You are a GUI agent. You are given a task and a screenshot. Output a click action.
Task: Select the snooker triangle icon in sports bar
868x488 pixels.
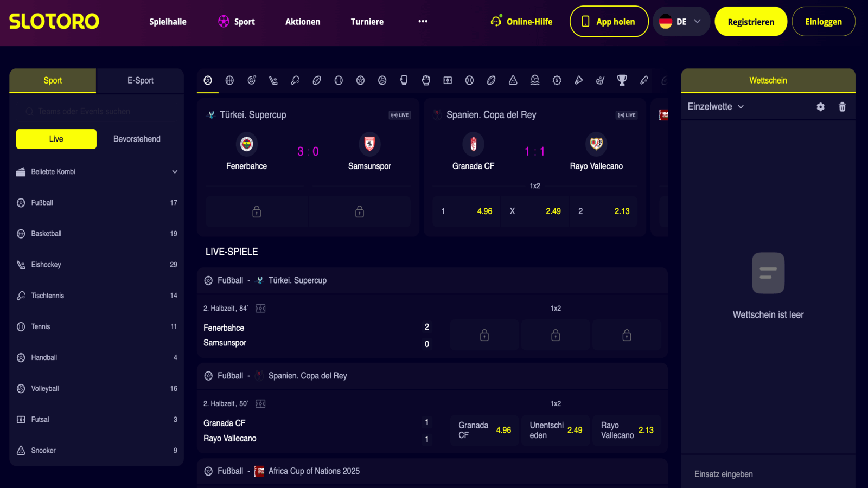coord(513,80)
